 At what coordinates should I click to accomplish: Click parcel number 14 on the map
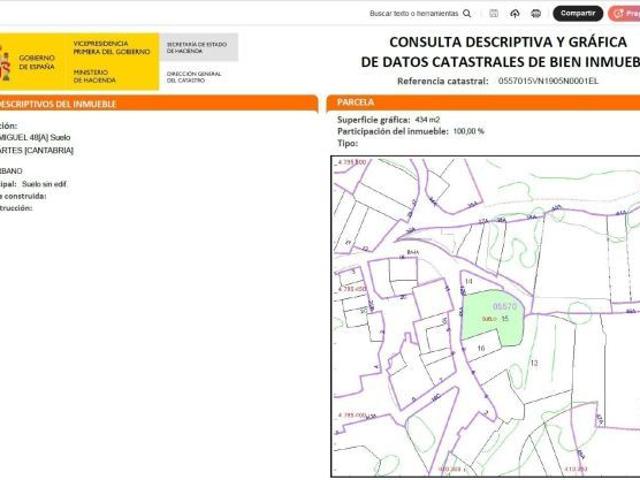[x=468, y=282]
